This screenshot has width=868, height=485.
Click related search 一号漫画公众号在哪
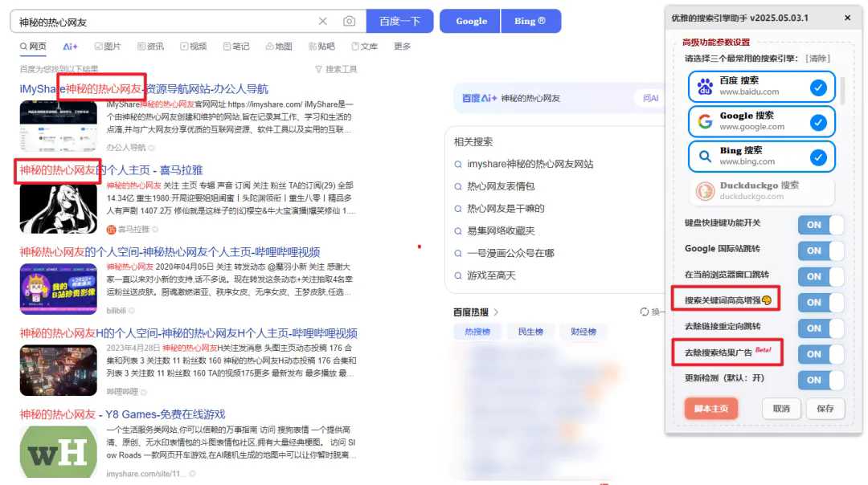(510, 253)
